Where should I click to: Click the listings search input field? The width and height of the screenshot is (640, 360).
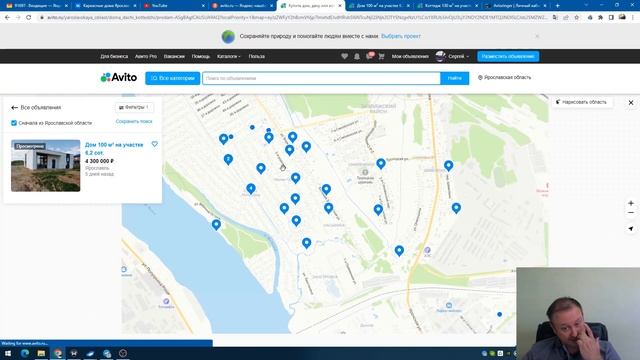(321, 78)
